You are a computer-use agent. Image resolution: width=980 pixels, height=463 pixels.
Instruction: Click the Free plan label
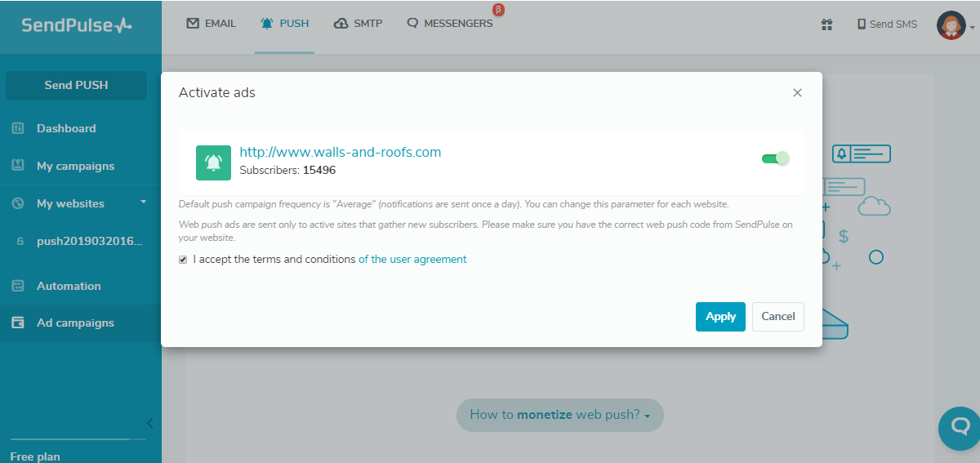coord(35,456)
